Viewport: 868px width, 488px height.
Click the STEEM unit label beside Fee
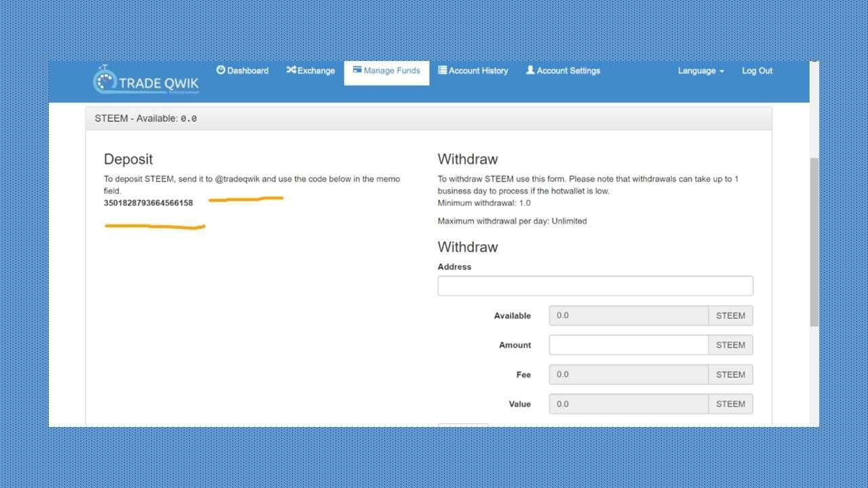coord(730,374)
